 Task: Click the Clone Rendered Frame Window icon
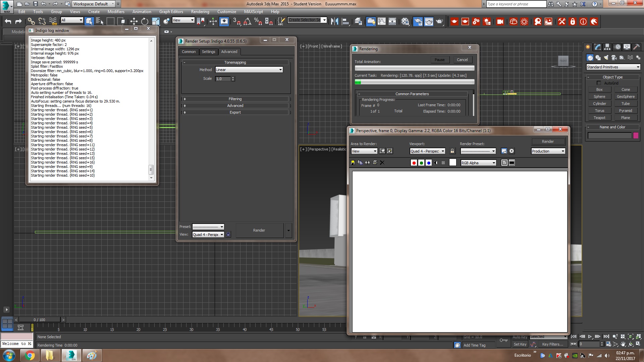(x=367, y=163)
